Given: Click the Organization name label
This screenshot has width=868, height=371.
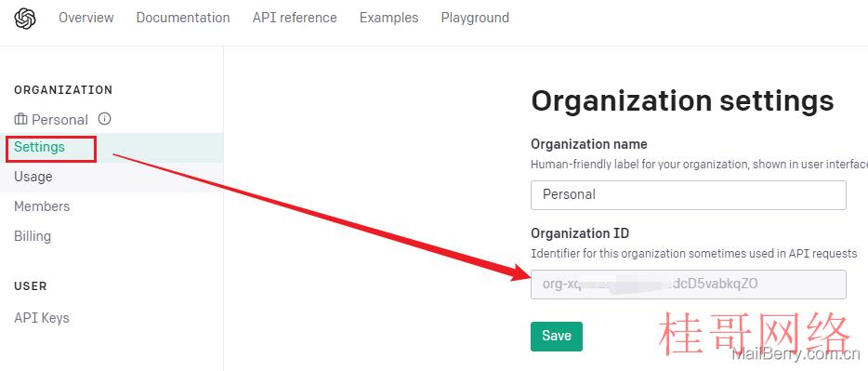Looking at the screenshot, I should [x=589, y=144].
